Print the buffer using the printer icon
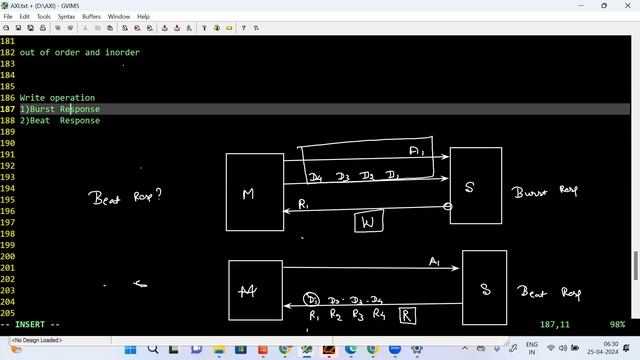Viewport: 640px width, 360px height. click(43, 28)
